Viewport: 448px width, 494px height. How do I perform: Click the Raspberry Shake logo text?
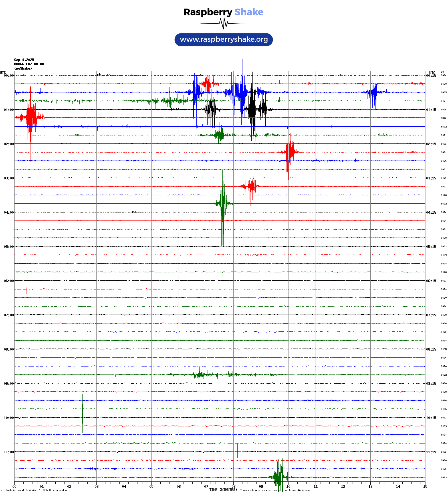point(223,12)
